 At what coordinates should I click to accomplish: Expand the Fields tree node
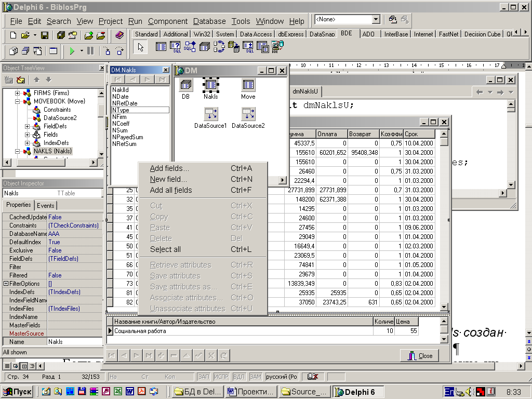pos(27,135)
